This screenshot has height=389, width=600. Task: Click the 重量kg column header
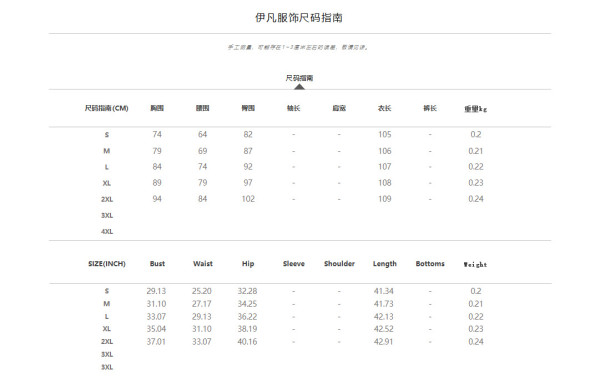pyautogui.click(x=476, y=109)
